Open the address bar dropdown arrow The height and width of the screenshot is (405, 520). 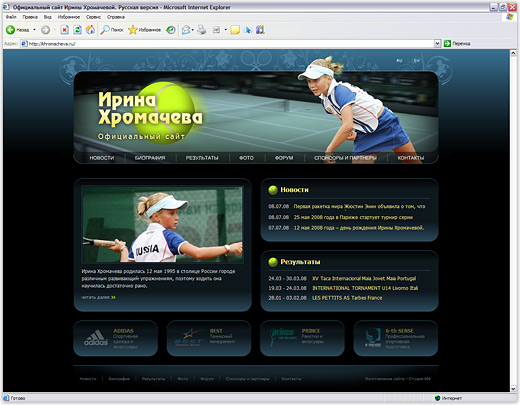coord(437,43)
